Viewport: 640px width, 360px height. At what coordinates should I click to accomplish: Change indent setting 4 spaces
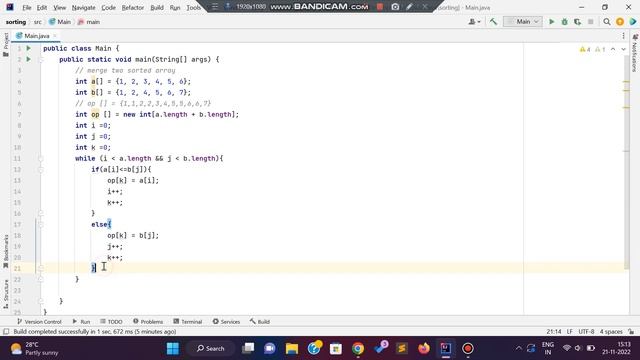(x=611, y=331)
